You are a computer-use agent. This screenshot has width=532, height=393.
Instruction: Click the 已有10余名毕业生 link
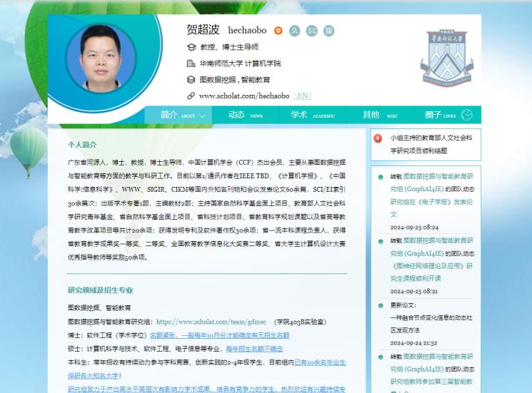320,362
